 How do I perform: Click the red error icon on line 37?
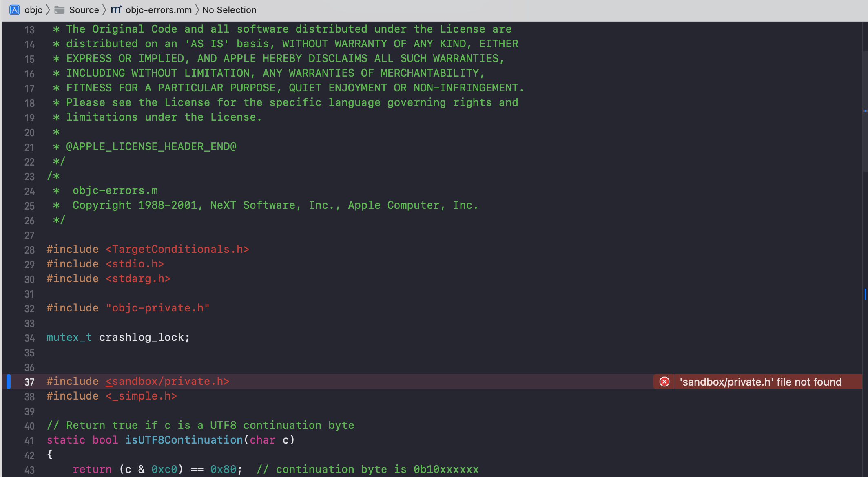point(664,382)
